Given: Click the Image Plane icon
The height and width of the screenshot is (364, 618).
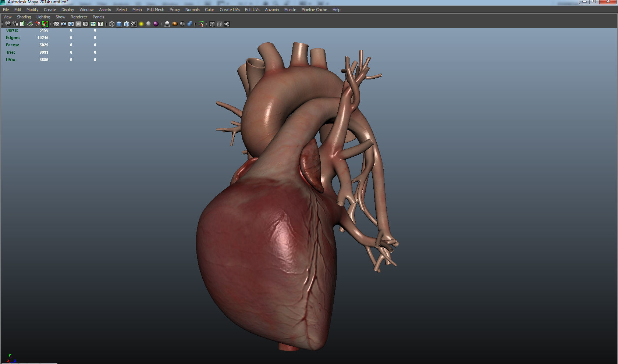Looking at the screenshot, I should tap(30, 24).
